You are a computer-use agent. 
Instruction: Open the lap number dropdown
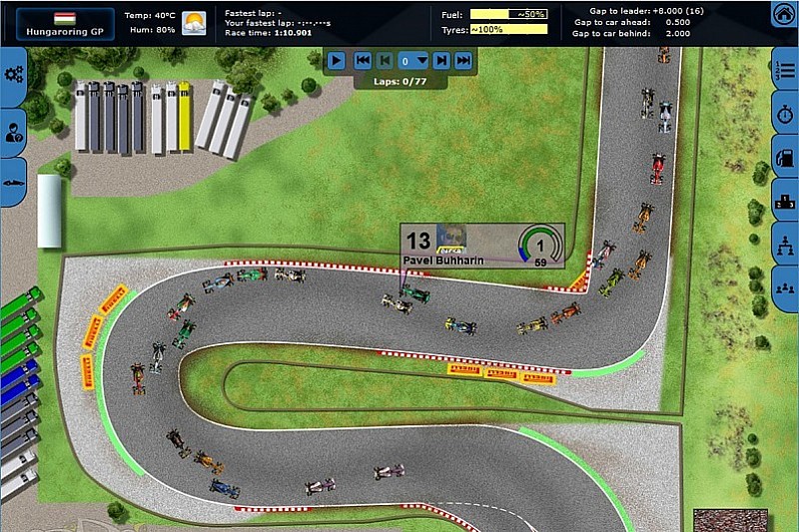(413, 61)
